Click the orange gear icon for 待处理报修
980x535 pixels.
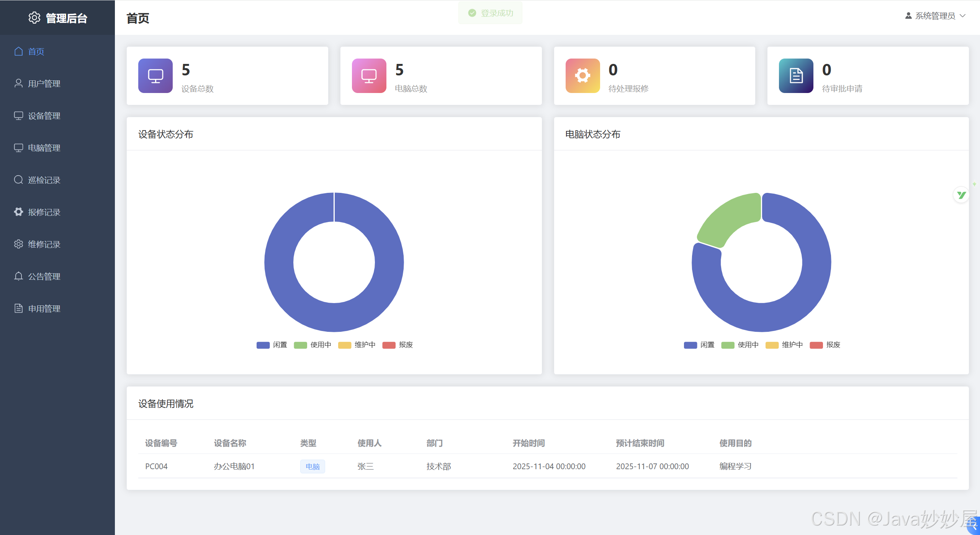click(583, 76)
